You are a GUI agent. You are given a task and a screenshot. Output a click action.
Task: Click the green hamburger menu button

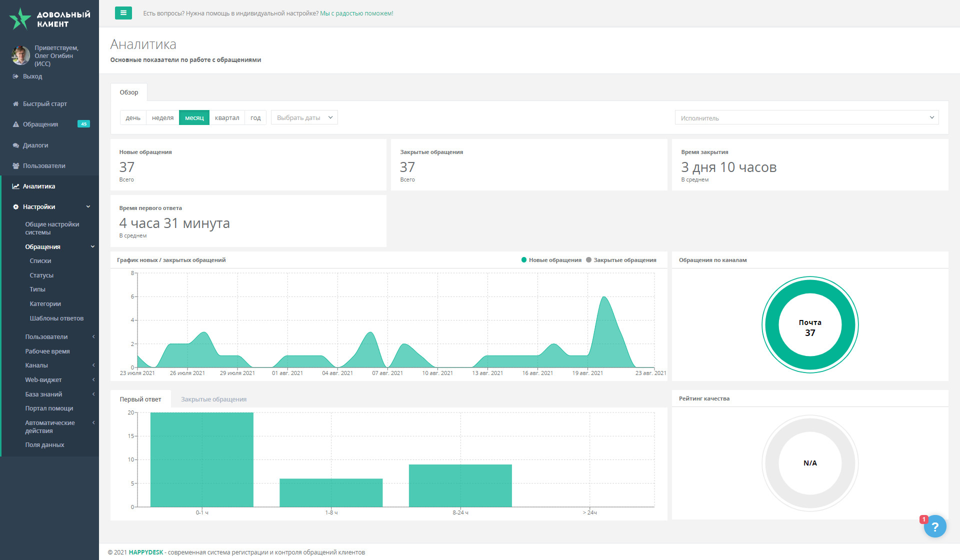(123, 13)
